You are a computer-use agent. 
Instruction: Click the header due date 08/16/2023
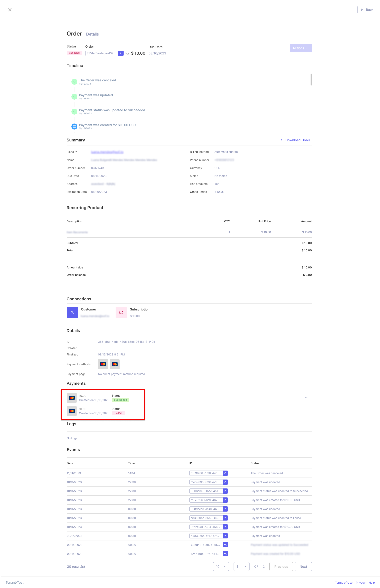click(157, 53)
